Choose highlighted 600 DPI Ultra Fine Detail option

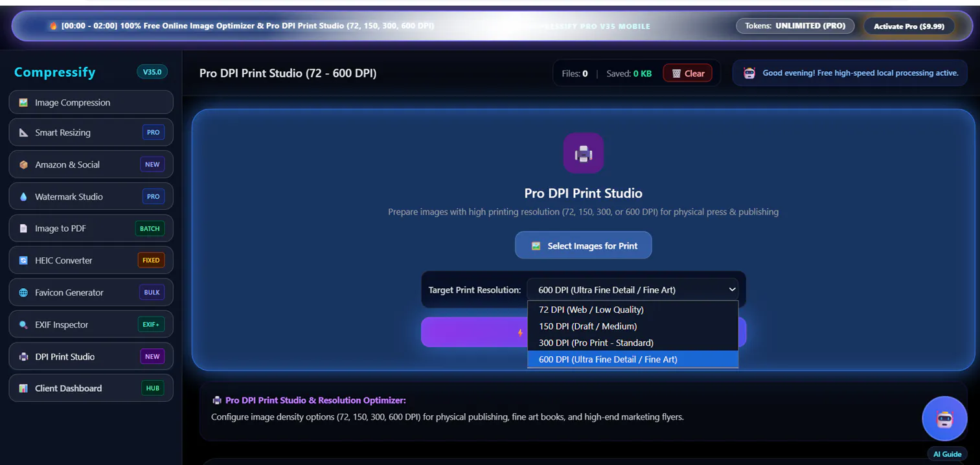coord(633,359)
